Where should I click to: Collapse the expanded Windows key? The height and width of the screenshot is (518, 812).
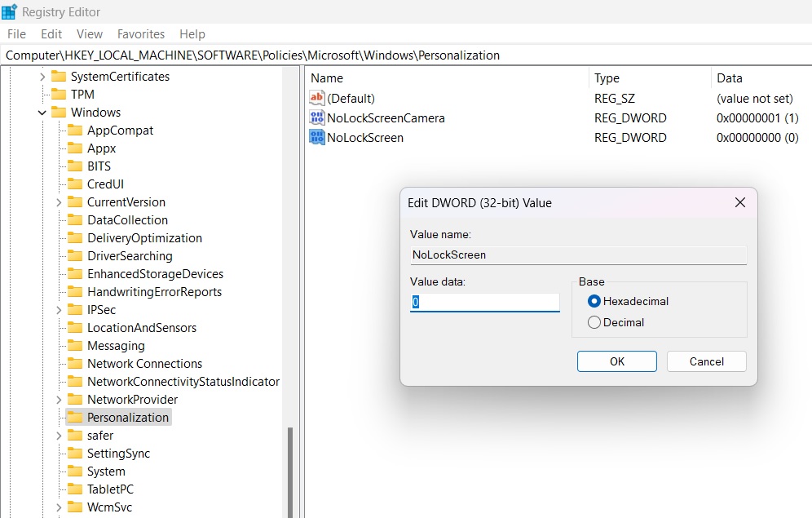coord(42,112)
